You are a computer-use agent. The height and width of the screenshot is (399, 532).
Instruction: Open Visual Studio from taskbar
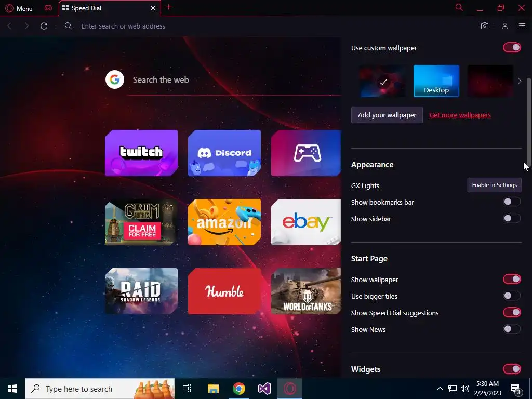(x=264, y=389)
